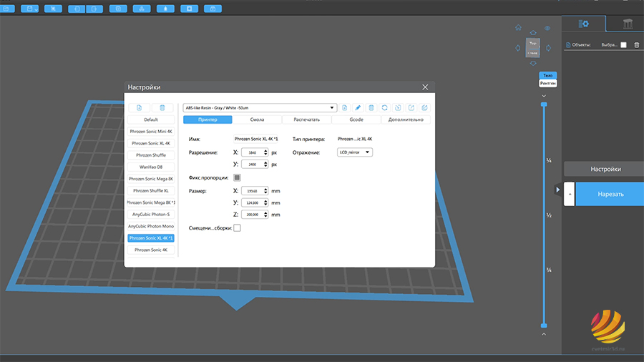Screen dimensions: 644x362
Task: Click the up chevron below the layer slider
Action: coord(544,334)
